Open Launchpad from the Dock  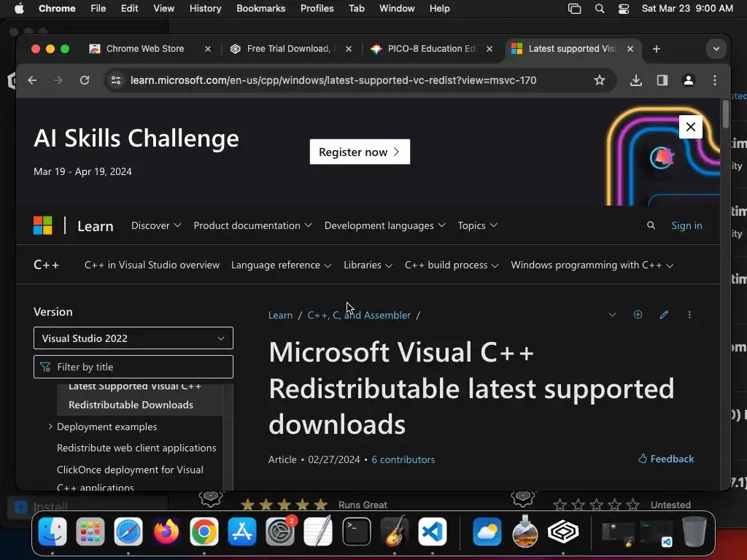[90, 532]
